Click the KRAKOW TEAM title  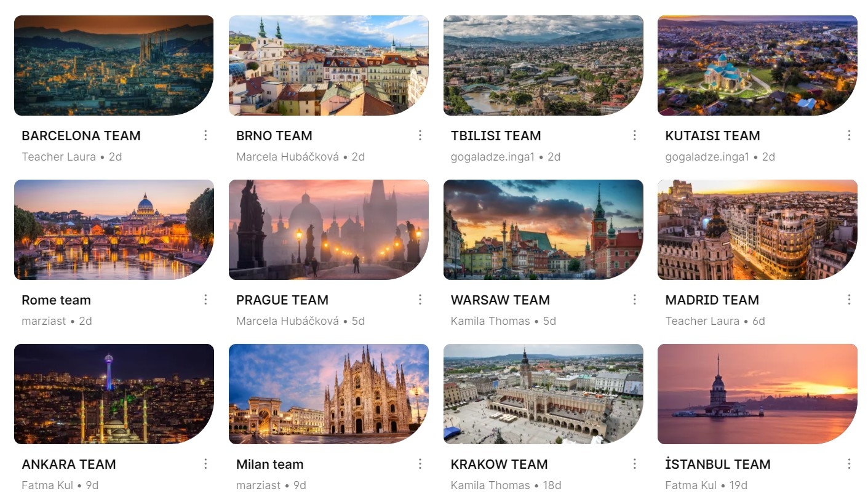click(499, 464)
